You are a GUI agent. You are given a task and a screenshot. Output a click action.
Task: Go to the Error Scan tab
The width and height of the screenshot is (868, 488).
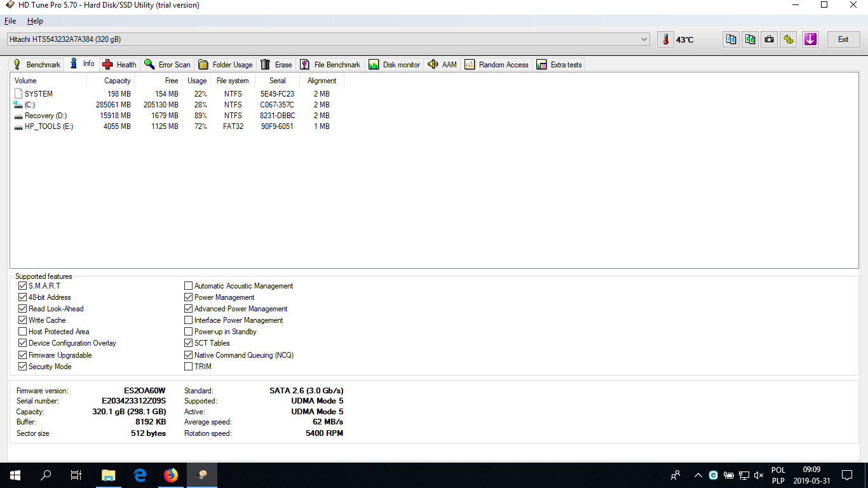point(167,64)
